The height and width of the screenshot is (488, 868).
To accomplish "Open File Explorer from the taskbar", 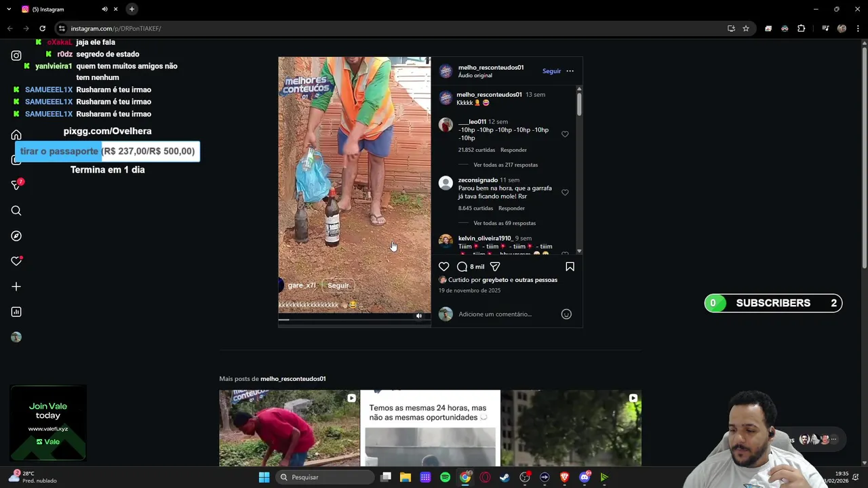I will pos(406,477).
